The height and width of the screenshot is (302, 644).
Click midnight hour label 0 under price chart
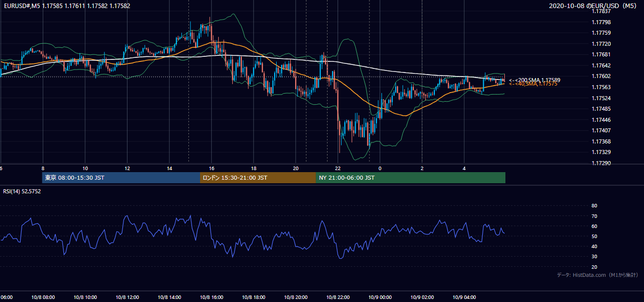tap(380, 168)
